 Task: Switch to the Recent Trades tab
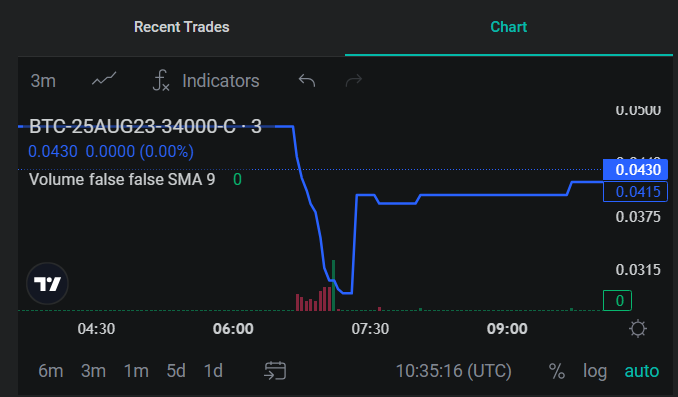click(182, 27)
